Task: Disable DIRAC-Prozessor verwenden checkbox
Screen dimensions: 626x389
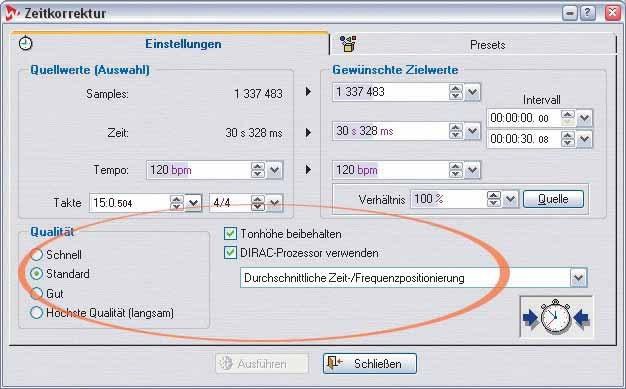Action: pyautogui.click(x=230, y=253)
